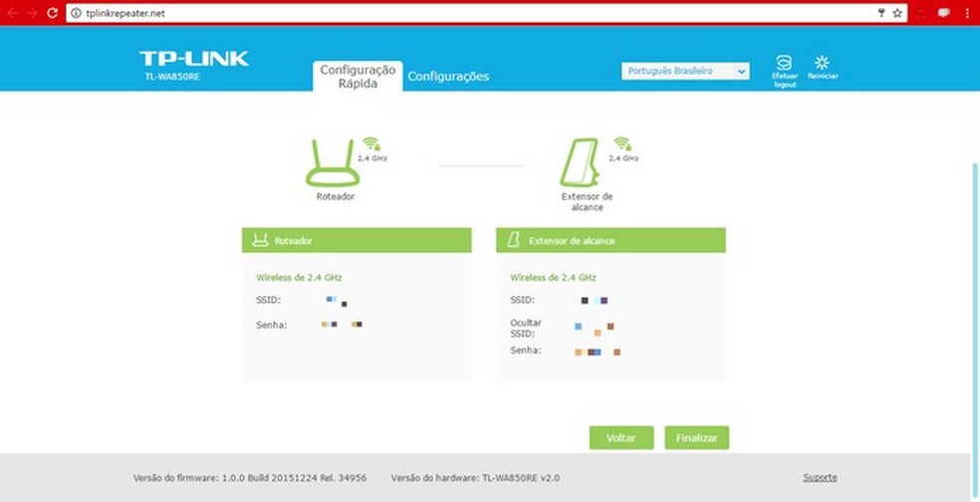This screenshot has width=980, height=502.
Task: Click extender icon in Extensor de alcance header
Action: point(513,240)
